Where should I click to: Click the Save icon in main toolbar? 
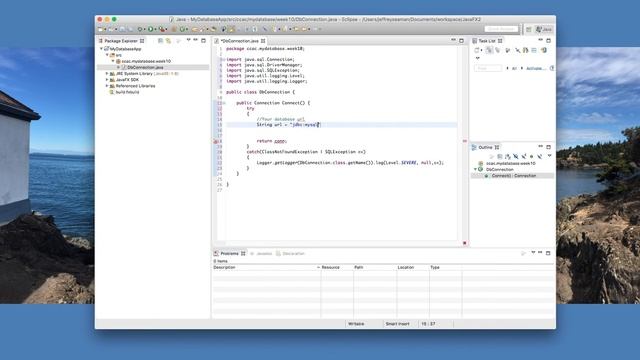(x=122, y=29)
